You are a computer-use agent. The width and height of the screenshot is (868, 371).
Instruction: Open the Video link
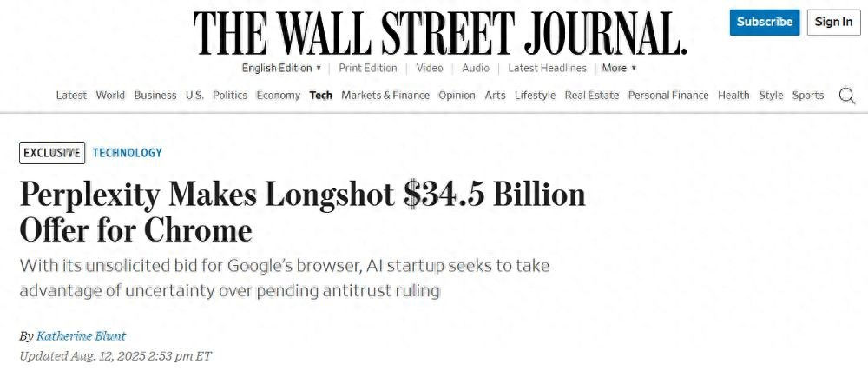[x=430, y=68]
